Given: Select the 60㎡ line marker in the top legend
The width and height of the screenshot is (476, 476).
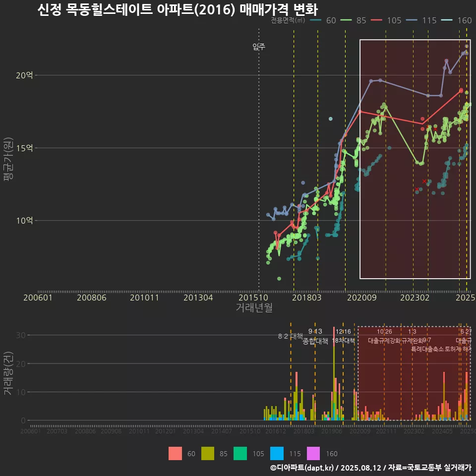Looking at the screenshot, I should [316, 20].
